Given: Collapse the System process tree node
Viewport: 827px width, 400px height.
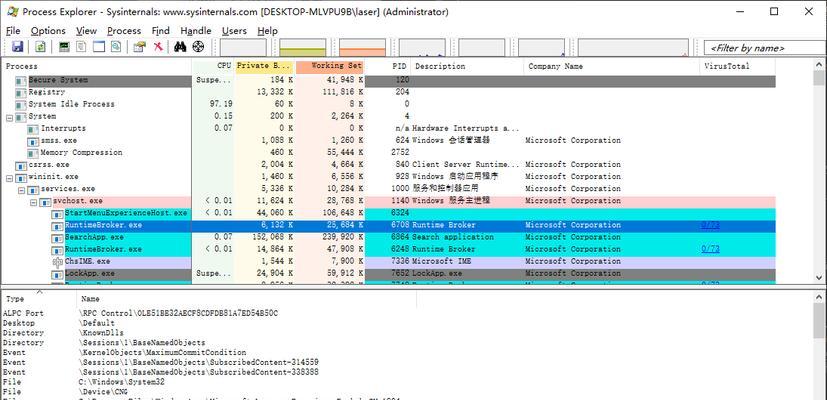Looking at the screenshot, I should [x=9, y=118].
